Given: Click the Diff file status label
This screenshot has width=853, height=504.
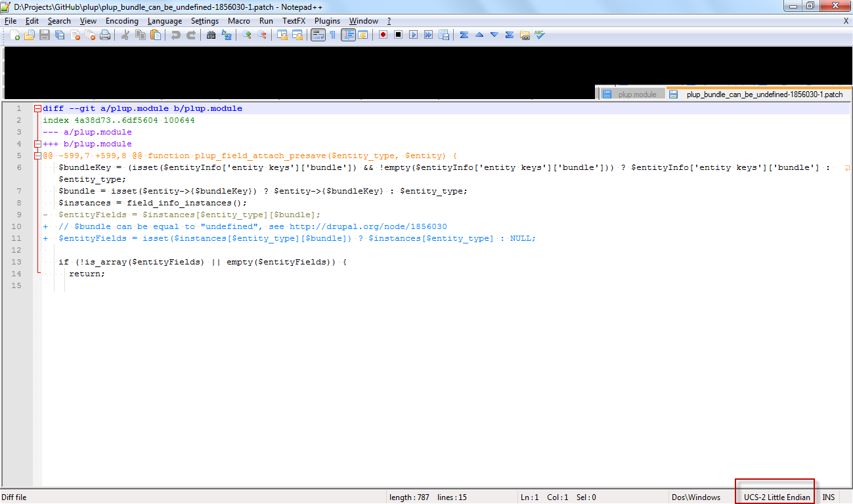Looking at the screenshot, I should 14,497.
